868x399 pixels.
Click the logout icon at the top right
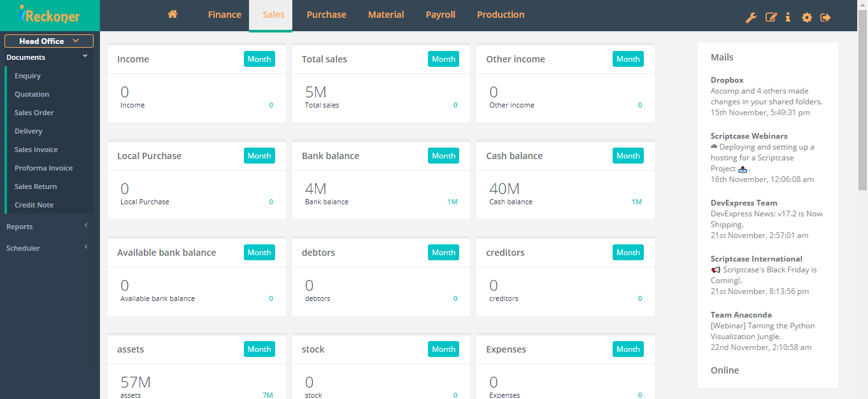pyautogui.click(x=825, y=17)
